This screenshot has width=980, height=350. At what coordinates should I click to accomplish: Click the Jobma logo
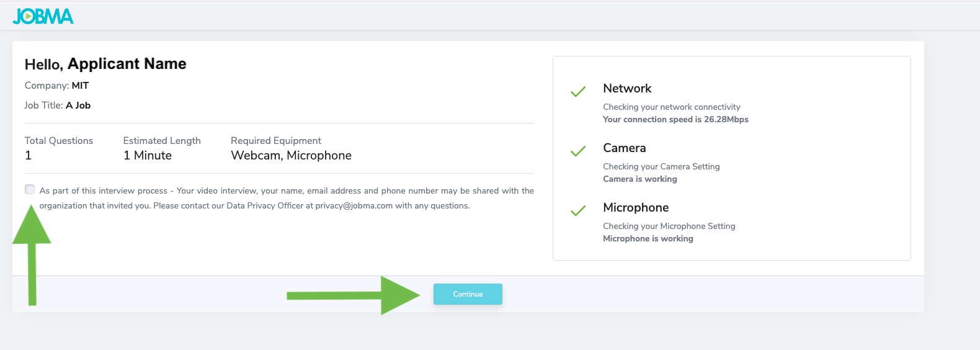[43, 16]
